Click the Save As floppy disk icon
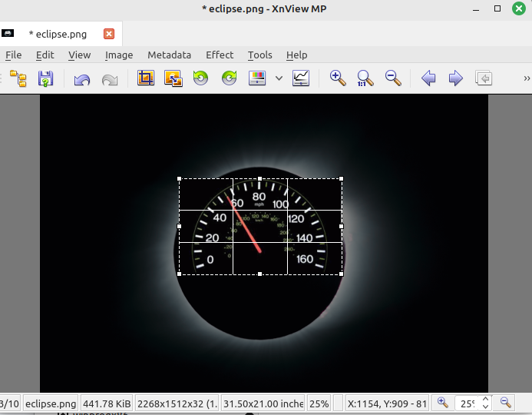 (x=45, y=78)
